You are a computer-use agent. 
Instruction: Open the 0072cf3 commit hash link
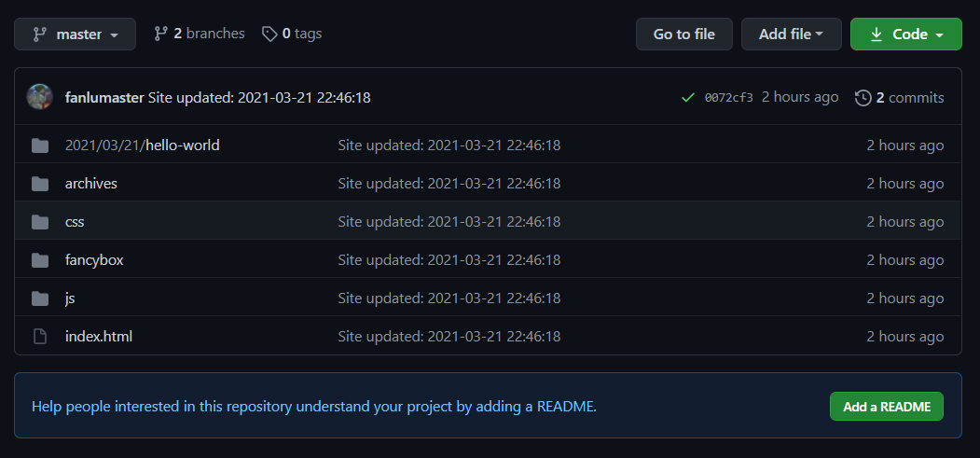point(728,97)
